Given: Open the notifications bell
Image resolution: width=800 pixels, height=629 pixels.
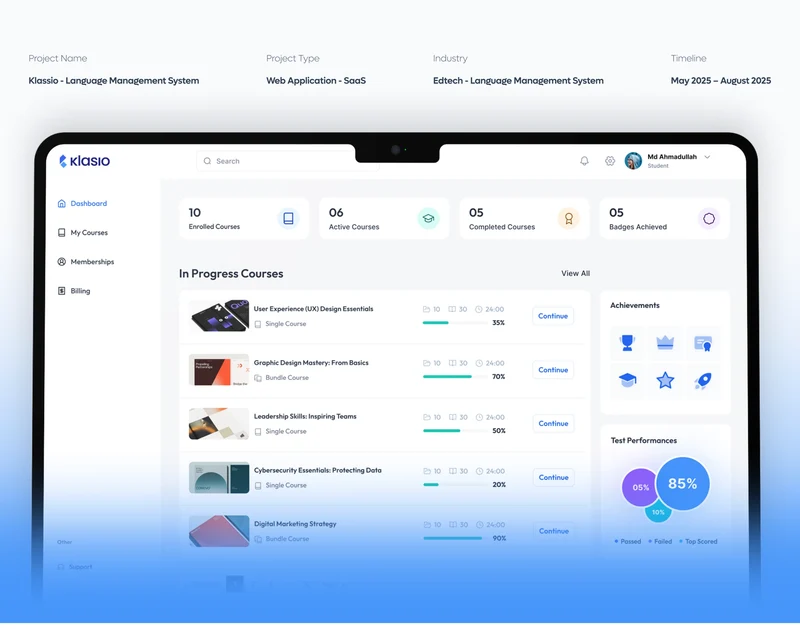Looking at the screenshot, I should pyautogui.click(x=584, y=161).
